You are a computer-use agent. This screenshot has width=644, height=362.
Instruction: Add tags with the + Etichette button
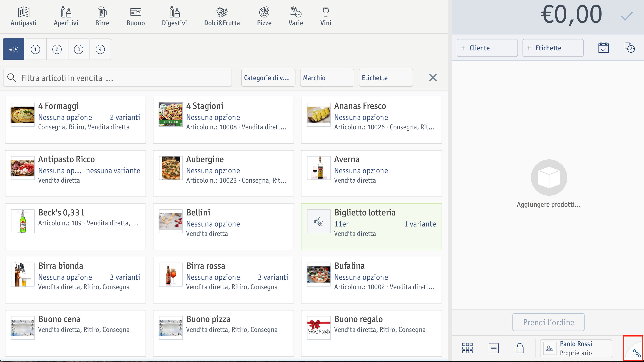pyautogui.click(x=553, y=48)
